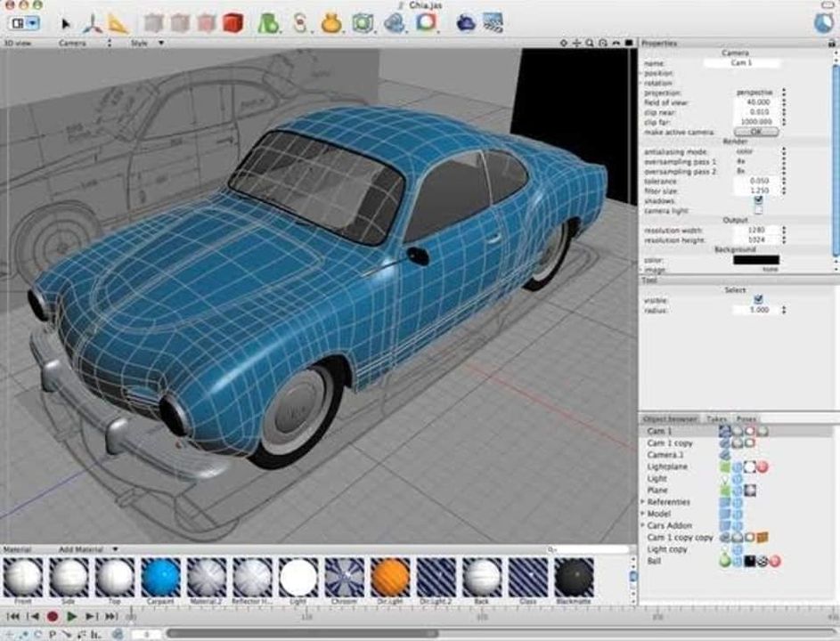Play the animation
Viewport: 840px width, 641px height.
pyautogui.click(x=71, y=617)
